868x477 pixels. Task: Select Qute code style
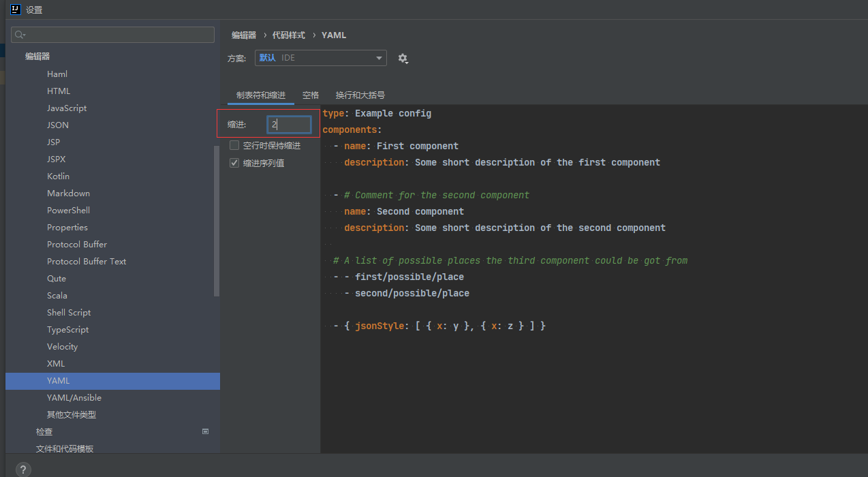tap(57, 278)
